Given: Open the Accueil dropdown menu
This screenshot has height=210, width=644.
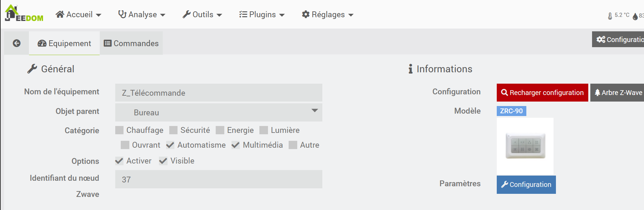Looking at the screenshot, I should [78, 14].
